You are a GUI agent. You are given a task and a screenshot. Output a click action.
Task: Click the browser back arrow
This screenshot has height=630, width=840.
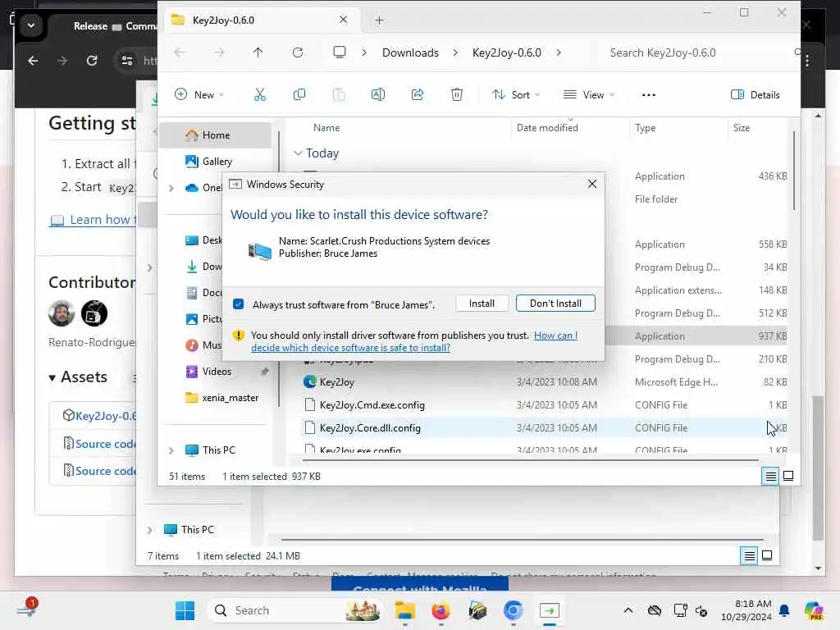tap(33, 61)
